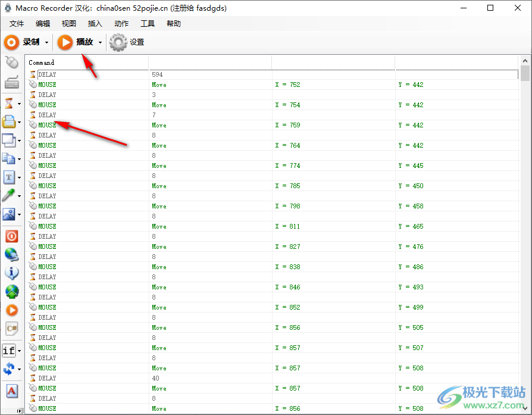Open the record (录制) dropdown arrow
Viewport: 532px width, 415px height.
pos(47,43)
